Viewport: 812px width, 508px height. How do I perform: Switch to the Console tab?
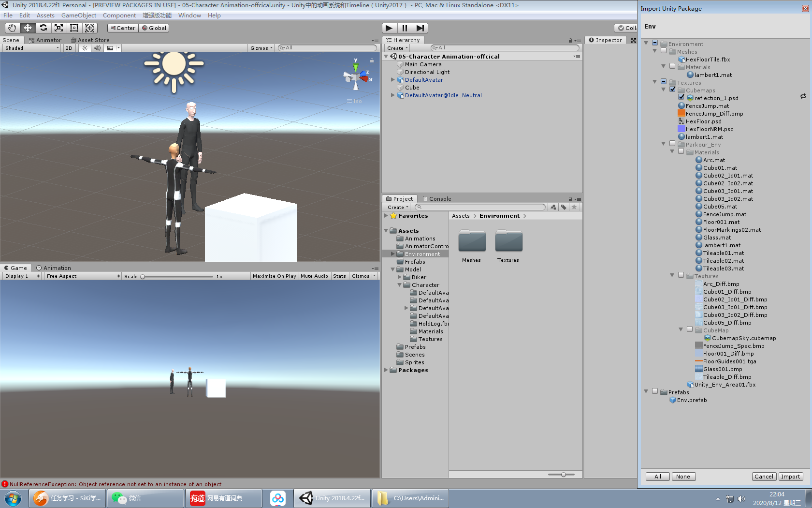pyautogui.click(x=437, y=199)
